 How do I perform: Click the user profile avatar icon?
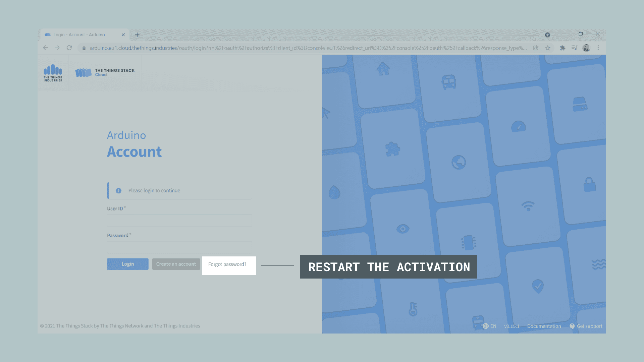tap(586, 48)
